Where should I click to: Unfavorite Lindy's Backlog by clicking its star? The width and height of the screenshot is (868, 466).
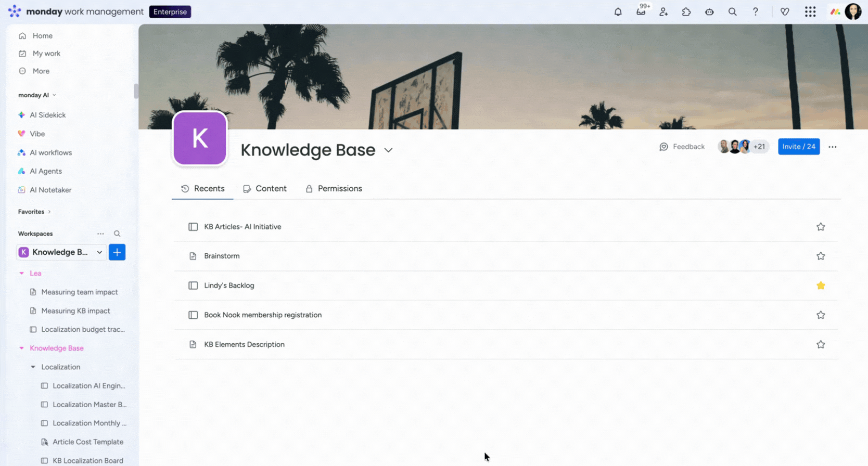(x=820, y=286)
